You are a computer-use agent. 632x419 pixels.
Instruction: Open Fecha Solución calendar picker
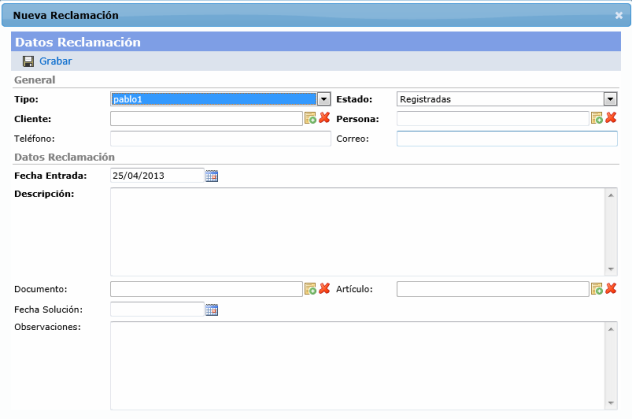point(211,310)
